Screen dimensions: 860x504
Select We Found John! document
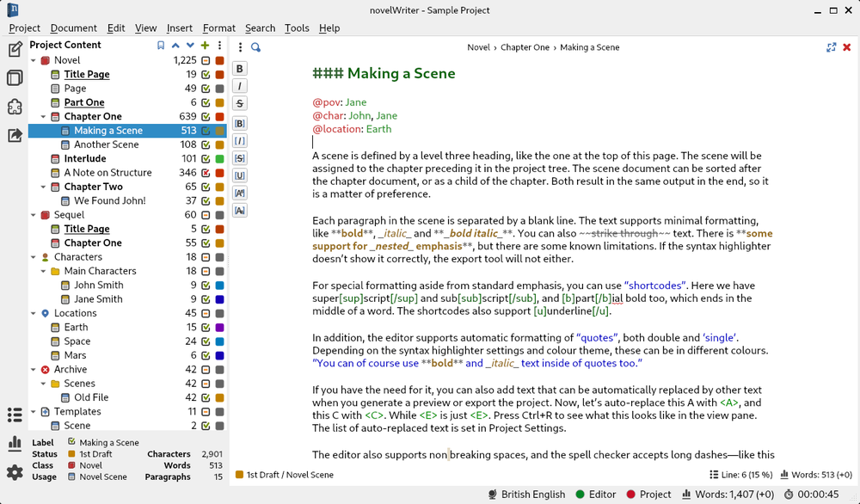tap(110, 200)
